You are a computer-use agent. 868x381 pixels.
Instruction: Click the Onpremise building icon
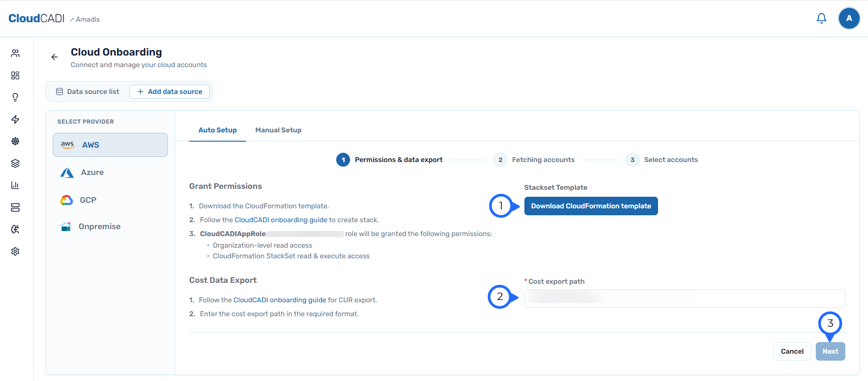[66, 226]
